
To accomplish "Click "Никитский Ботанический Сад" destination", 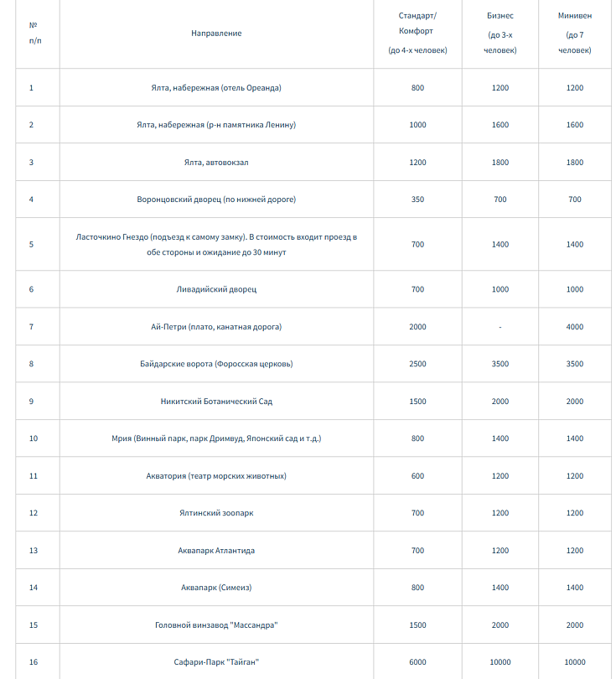I will 216,402.
